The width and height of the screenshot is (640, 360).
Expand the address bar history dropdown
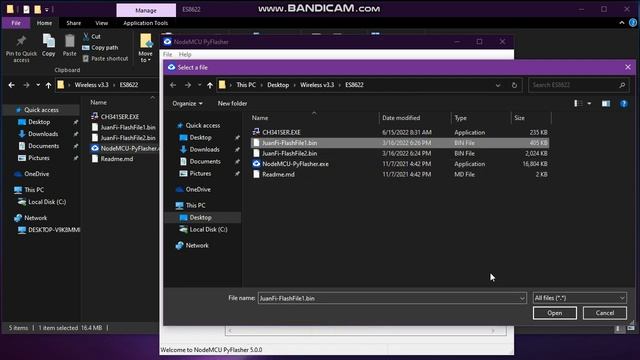click(498, 85)
